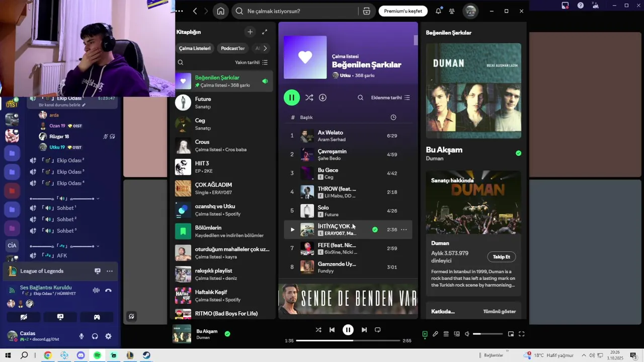Search within the playlist tracks
Viewport: 644px width, 362px height.
tap(360, 98)
